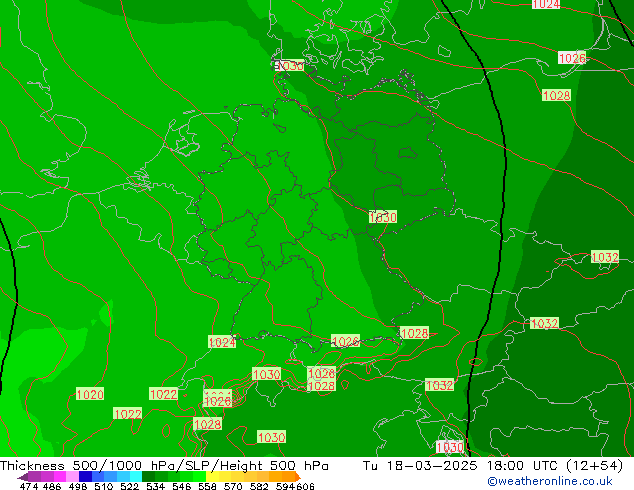The height and width of the screenshot is (490, 634).
Task: Click the light pink legend swatch before dark blue
Action: pyautogui.click(x=72, y=476)
